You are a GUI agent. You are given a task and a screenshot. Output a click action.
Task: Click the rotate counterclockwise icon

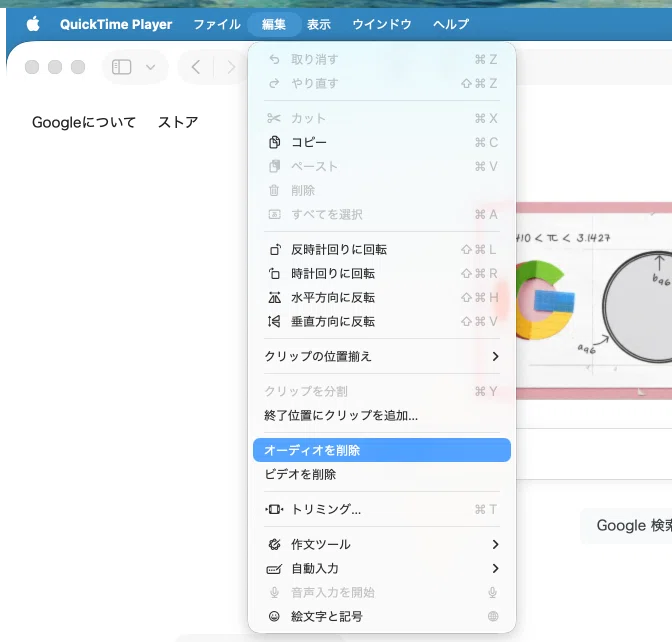click(x=274, y=249)
